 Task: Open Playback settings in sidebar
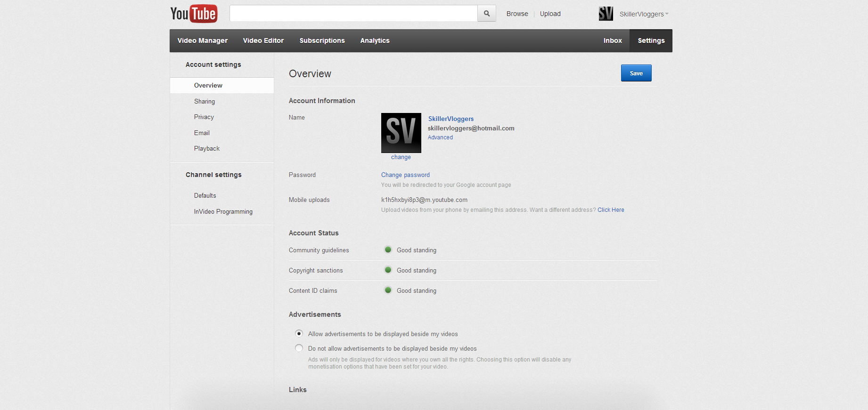click(207, 148)
